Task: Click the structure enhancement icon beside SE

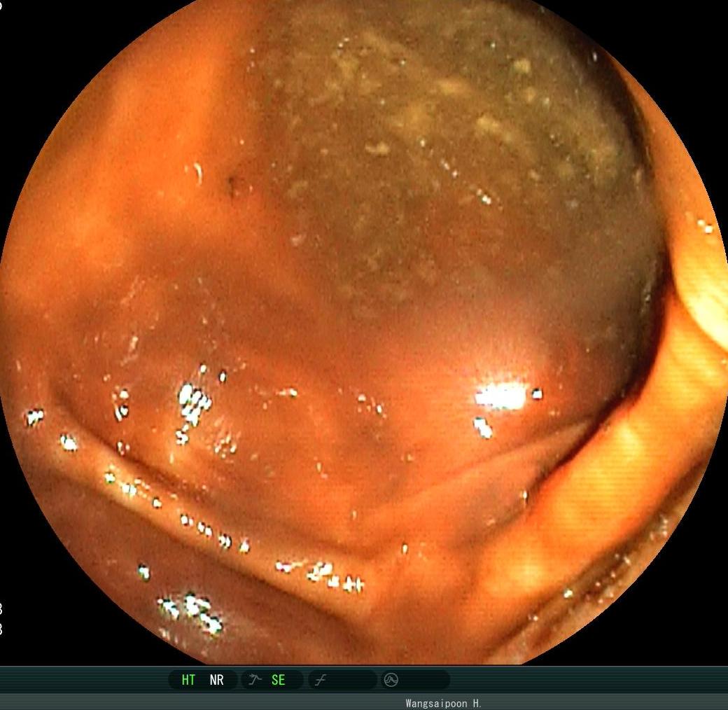Action: [x=255, y=680]
